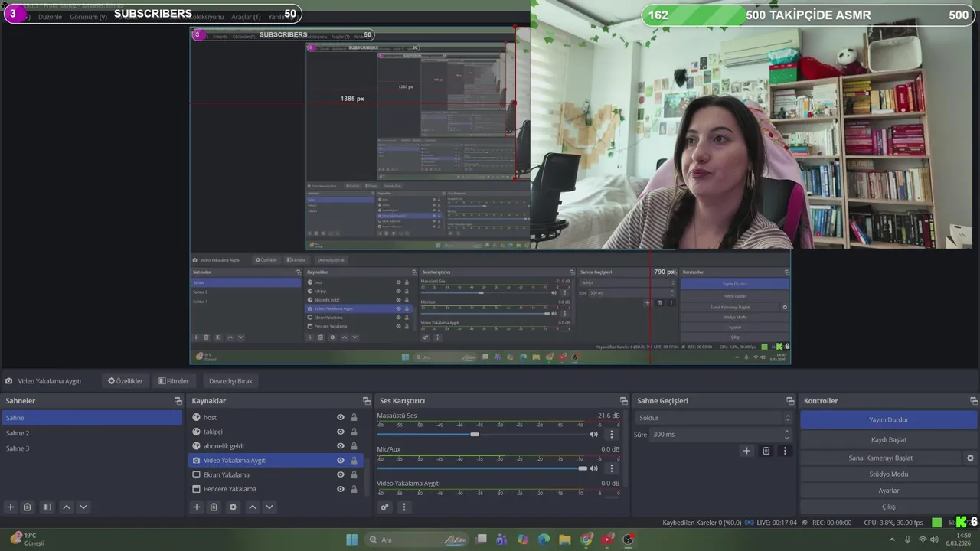The width and height of the screenshot is (980, 551).
Task: Mute the Masaüstü Ses speaker icon
Action: click(x=593, y=434)
